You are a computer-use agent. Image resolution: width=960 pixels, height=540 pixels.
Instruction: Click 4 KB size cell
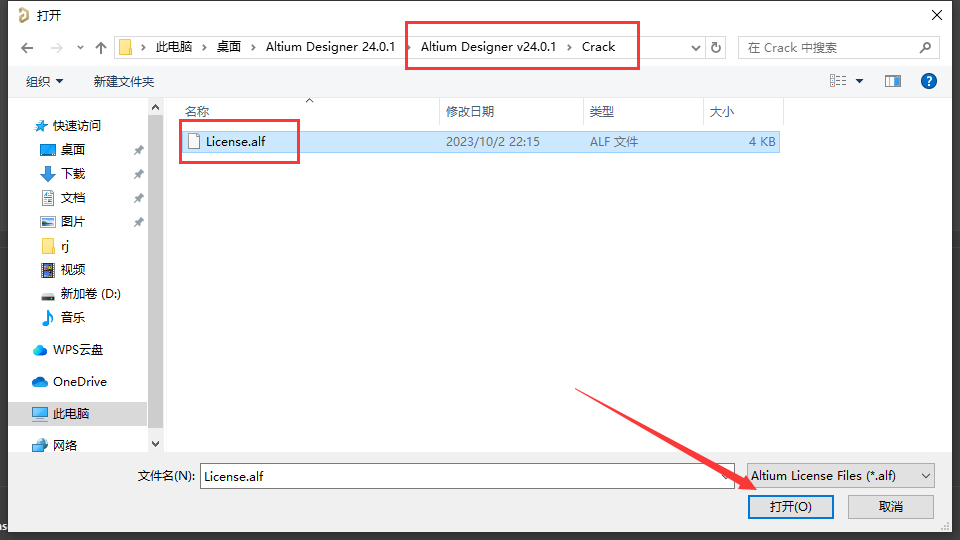coord(762,141)
